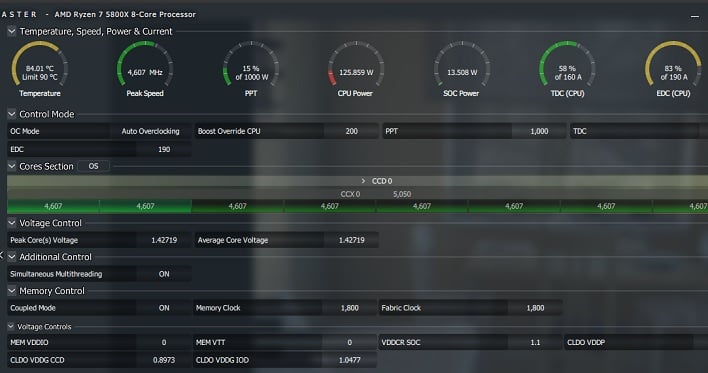Click the Average Core Voltage value
708x373 pixels.
351,240
